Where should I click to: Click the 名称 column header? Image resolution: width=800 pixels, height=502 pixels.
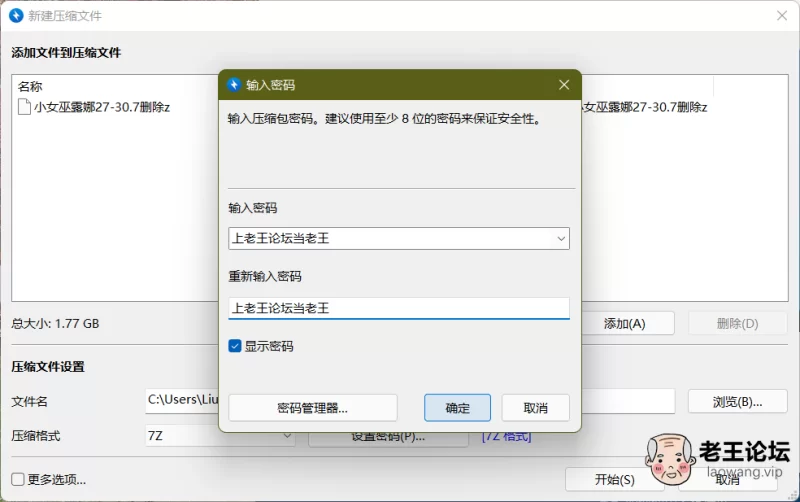tap(31, 87)
